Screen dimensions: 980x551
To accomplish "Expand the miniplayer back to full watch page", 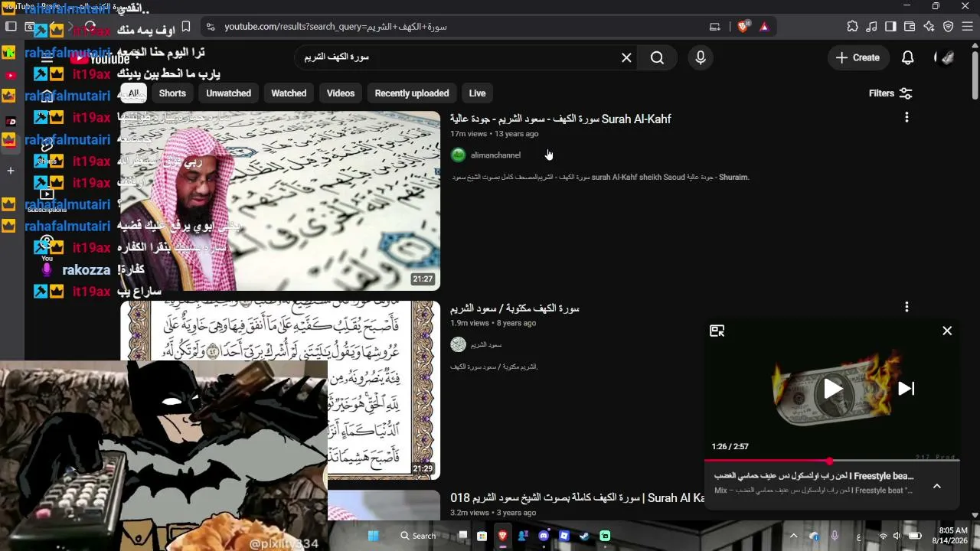I will pos(717,331).
